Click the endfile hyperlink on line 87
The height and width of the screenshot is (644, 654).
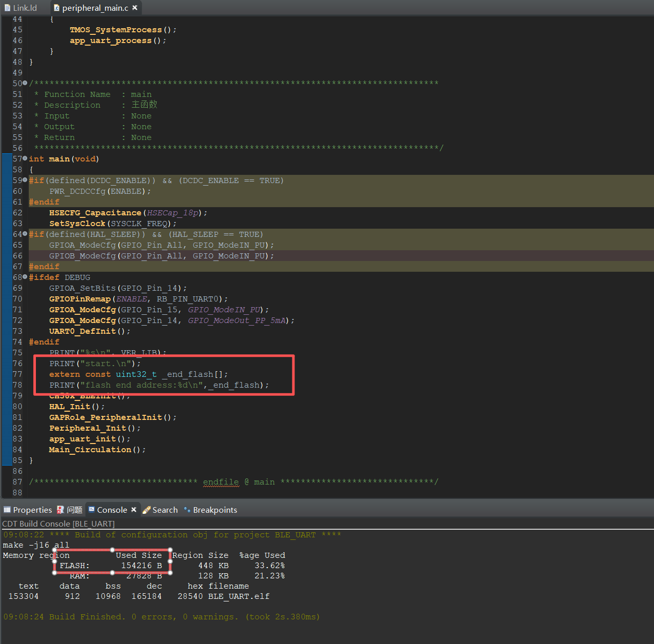[221, 482]
